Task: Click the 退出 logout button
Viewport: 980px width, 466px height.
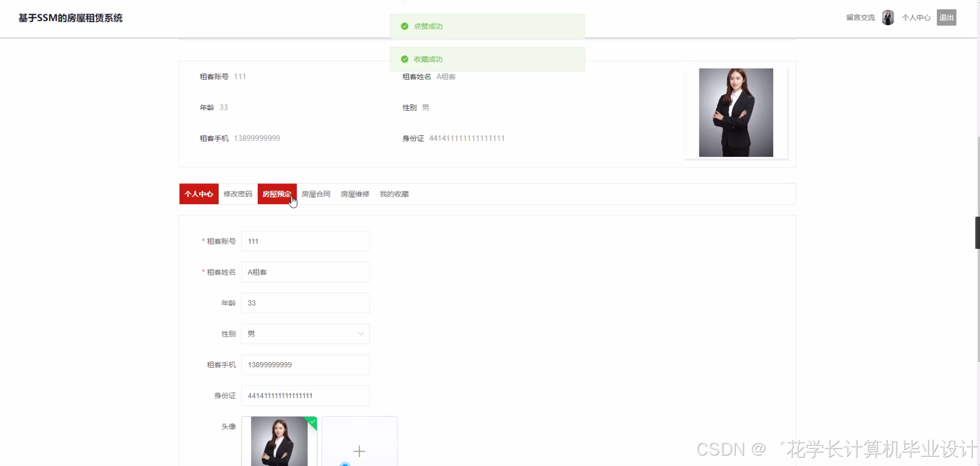Action: point(946,18)
